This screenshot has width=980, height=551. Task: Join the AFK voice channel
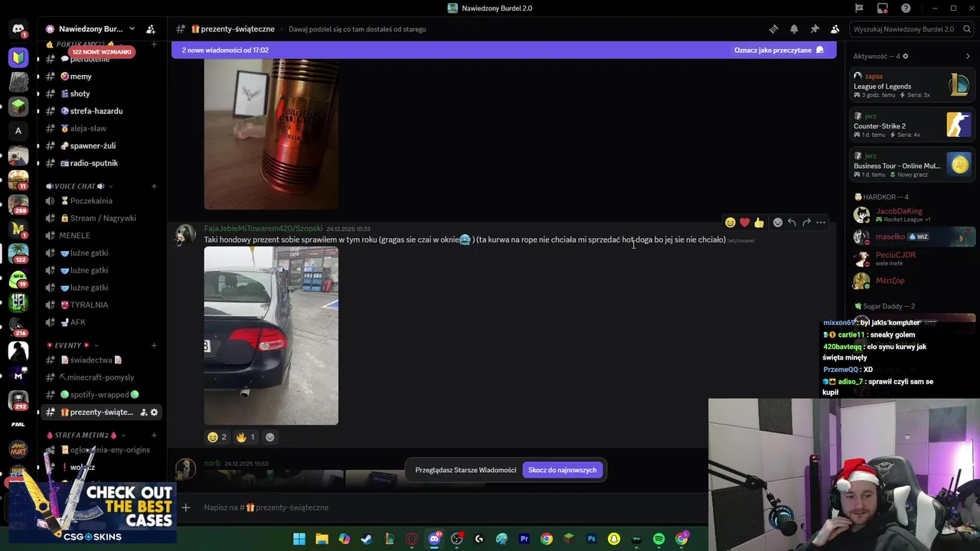[x=101, y=322]
